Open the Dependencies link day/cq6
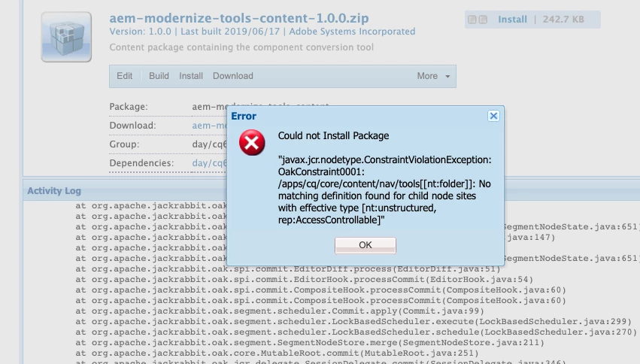 click(209, 162)
